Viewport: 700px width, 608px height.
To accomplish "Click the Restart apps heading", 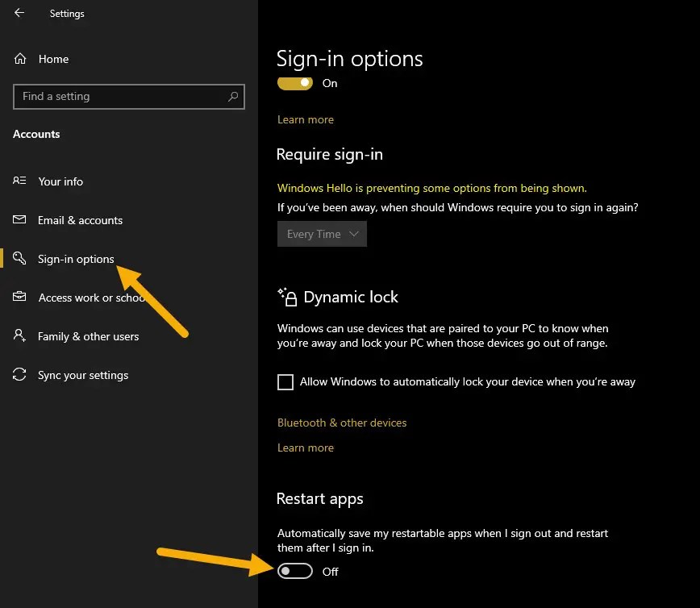I will click(319, 499).
